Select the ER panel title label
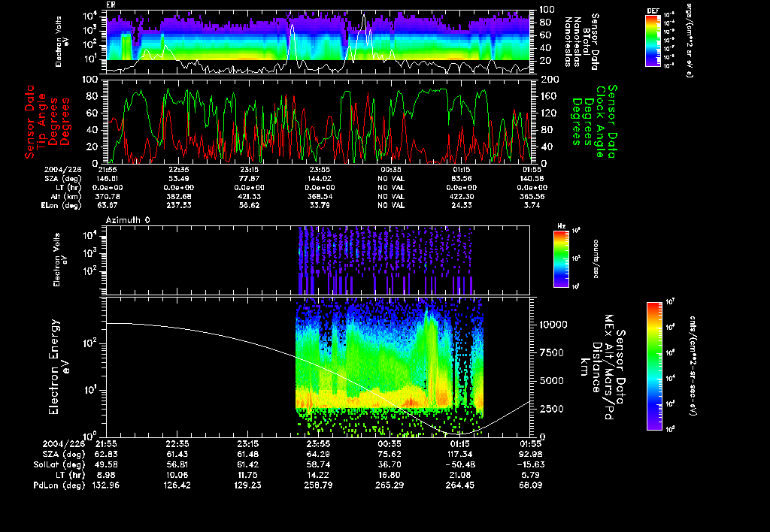Image resolution: width=770 pixels, height=532 pixels. [111, 5]
